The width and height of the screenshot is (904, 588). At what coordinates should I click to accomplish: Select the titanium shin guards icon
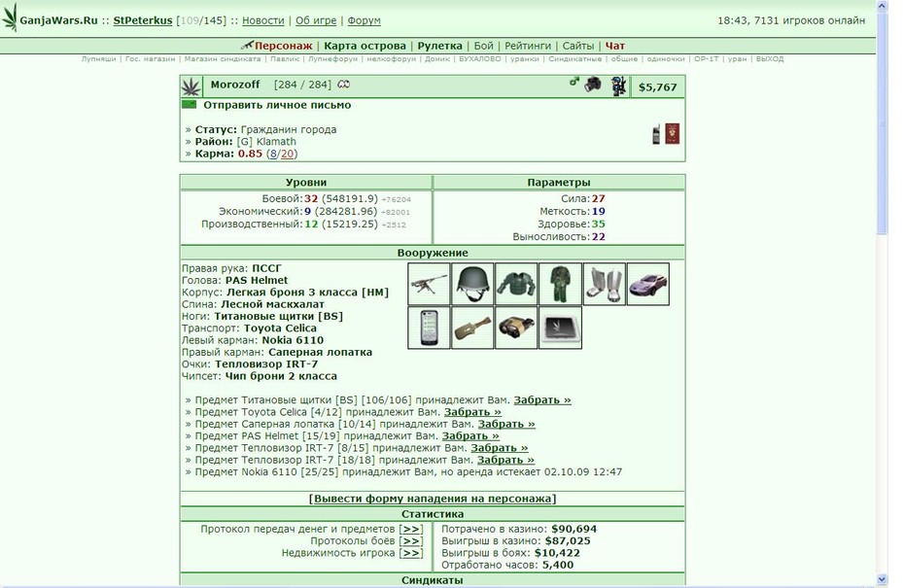pyautogui.click(x=605, y=284)
